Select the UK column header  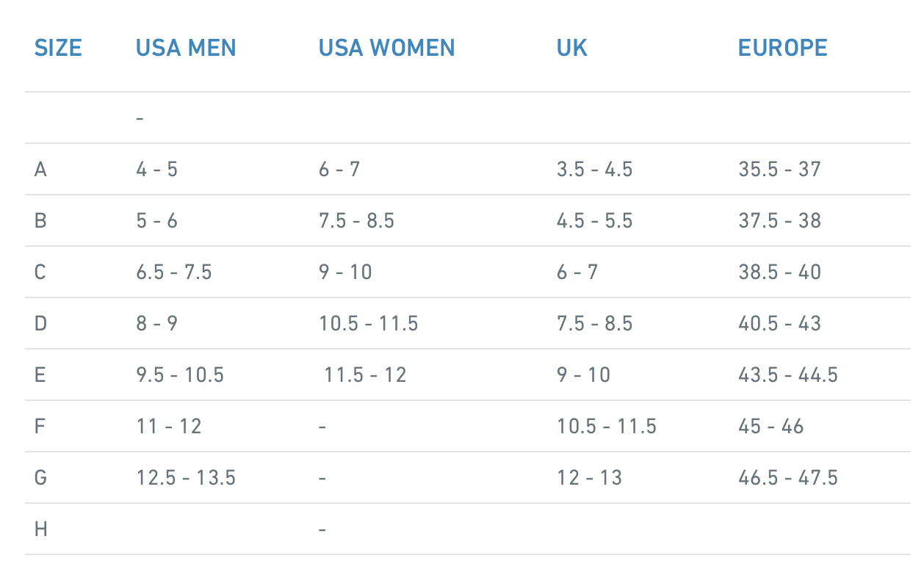click(572, 48)
